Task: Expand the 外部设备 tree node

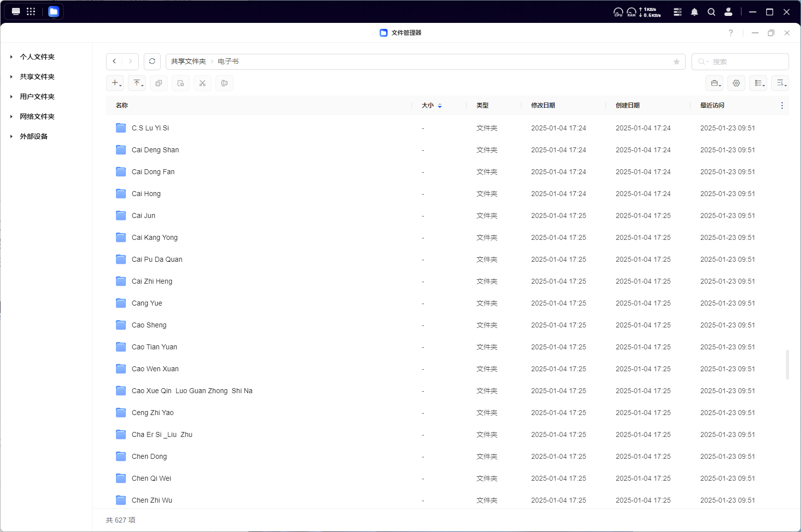Action: coord(11,136)
